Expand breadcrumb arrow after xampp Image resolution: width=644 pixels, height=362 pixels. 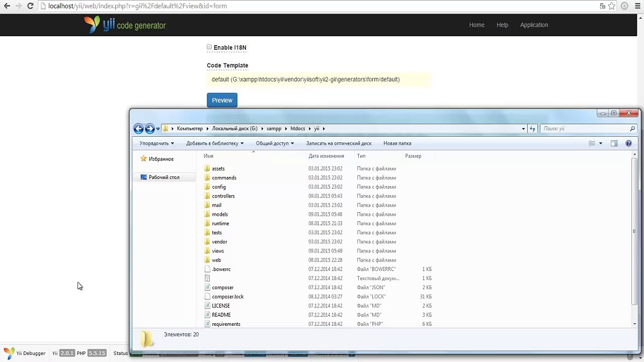coord(285,129)
